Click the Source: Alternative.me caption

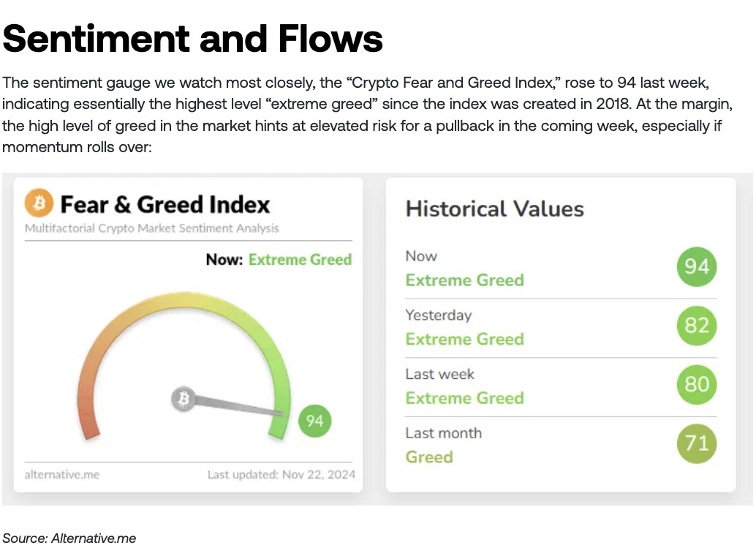click(69, 539)
